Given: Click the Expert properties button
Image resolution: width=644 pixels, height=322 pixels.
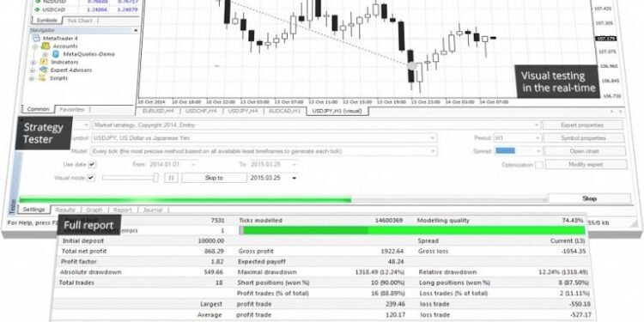Looking at the screenshot, I should pyautogui.click(x=582, y=125).
